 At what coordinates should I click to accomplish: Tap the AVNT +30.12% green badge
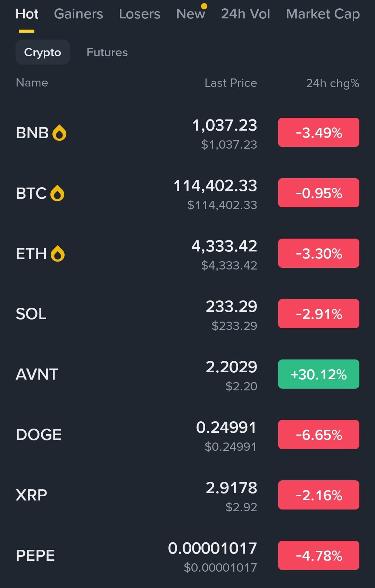[319, 374]
